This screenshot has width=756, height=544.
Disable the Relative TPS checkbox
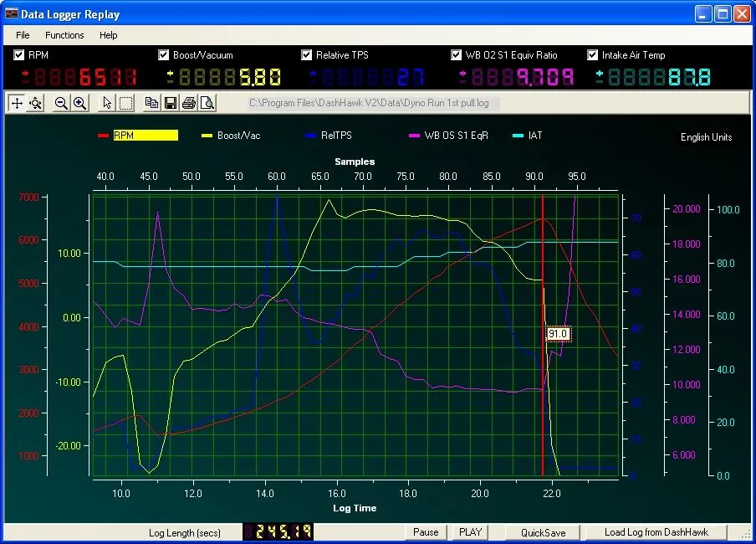(x=307, y=54)
